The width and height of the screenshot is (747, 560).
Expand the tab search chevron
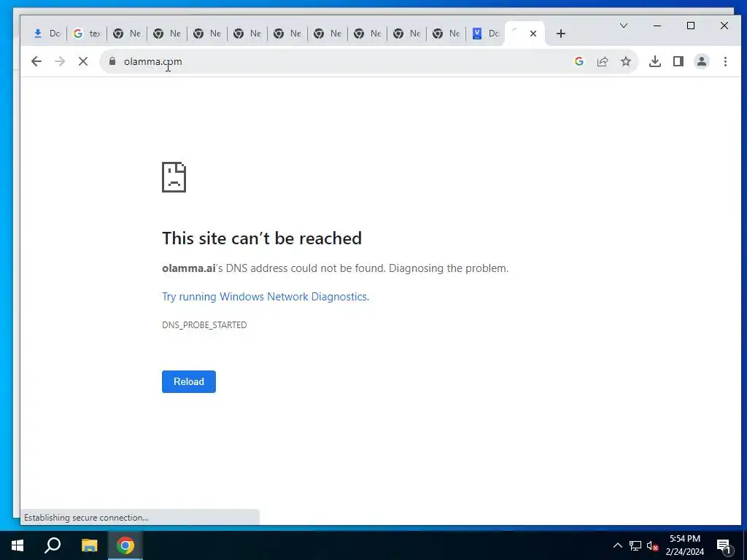624,26
